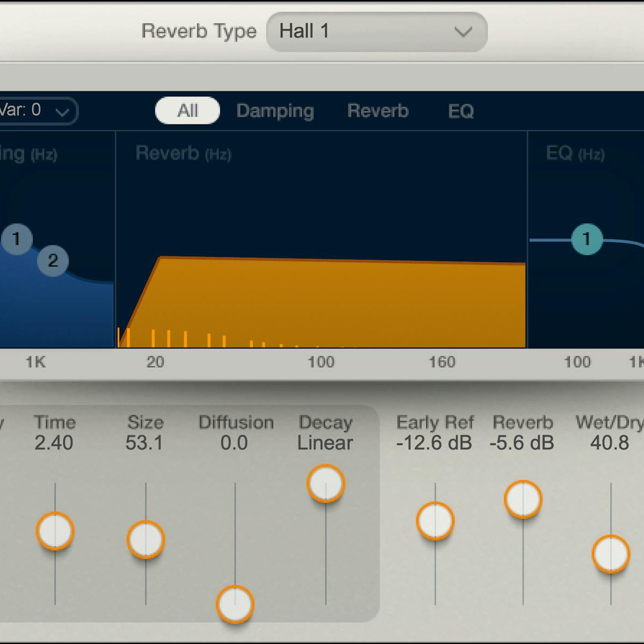Click the Decay value showing Linear
This screenshot has width=644, height=644.
pos(325,442)
